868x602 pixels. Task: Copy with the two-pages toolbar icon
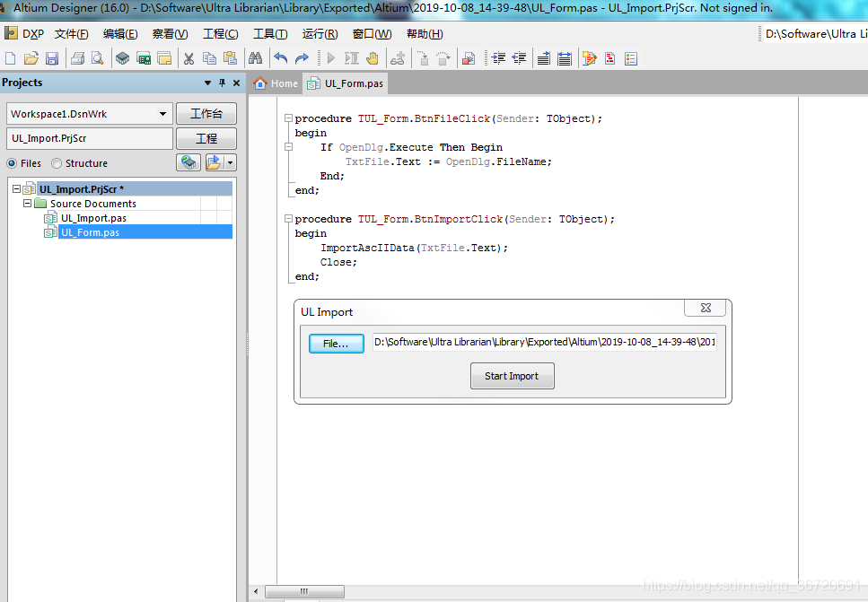pyautogui.click(x=209, y=58)
